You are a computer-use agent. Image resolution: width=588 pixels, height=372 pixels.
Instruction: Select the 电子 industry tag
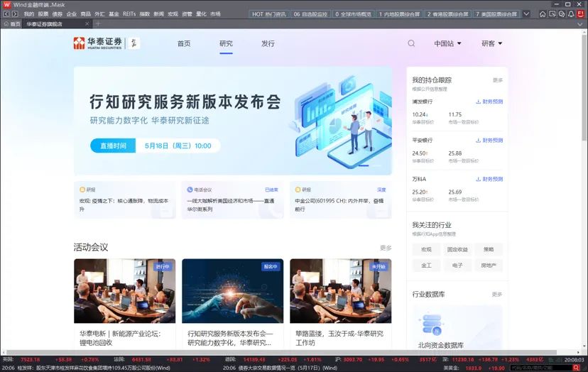pyautogui.click(x=457, y=266)
